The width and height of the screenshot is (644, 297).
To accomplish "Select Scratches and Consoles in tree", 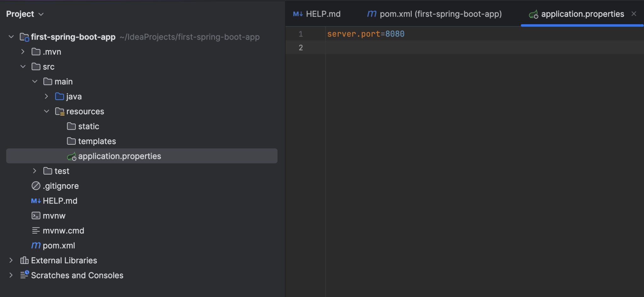I will point(77,275).
